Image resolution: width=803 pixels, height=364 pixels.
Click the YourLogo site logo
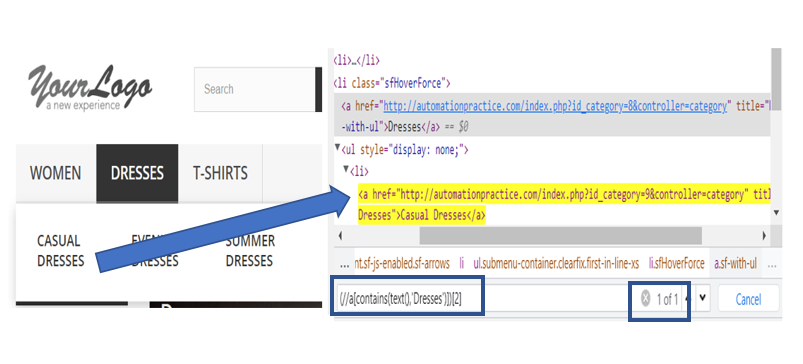89,88
